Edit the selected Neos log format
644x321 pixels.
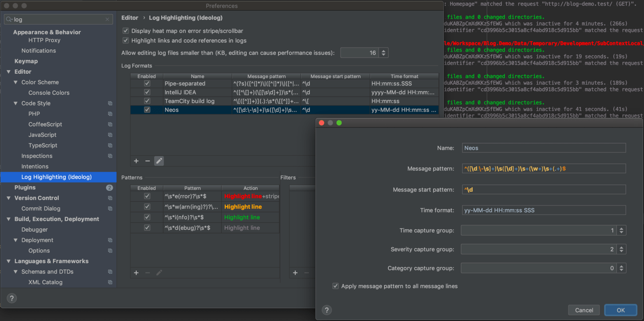point(159,160)
